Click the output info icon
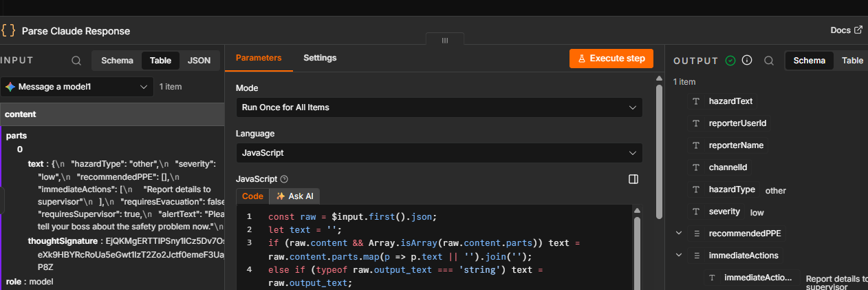The width and height of the screenshot is (868, 290). (x=747, y=61)
